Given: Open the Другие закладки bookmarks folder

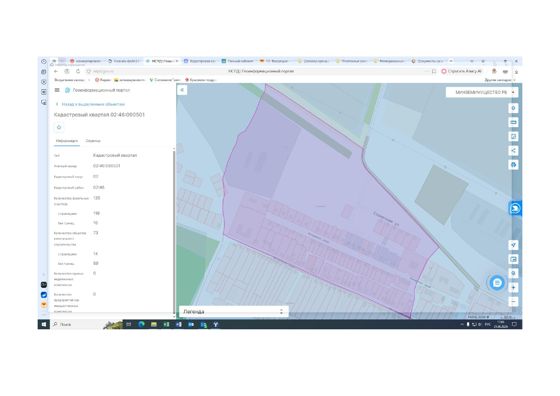Looking at the screenshot, I should click(x=499, y=80).
